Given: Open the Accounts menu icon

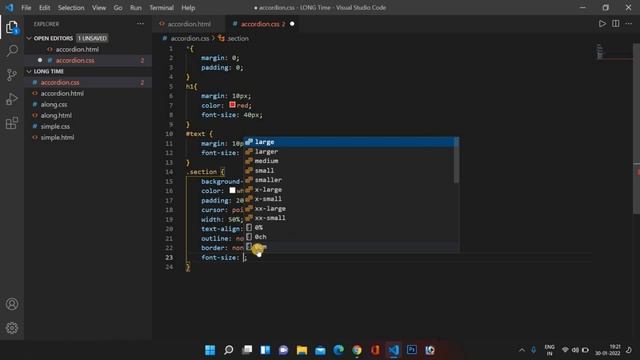Looking at the screenshot, I should coord(12,304).
